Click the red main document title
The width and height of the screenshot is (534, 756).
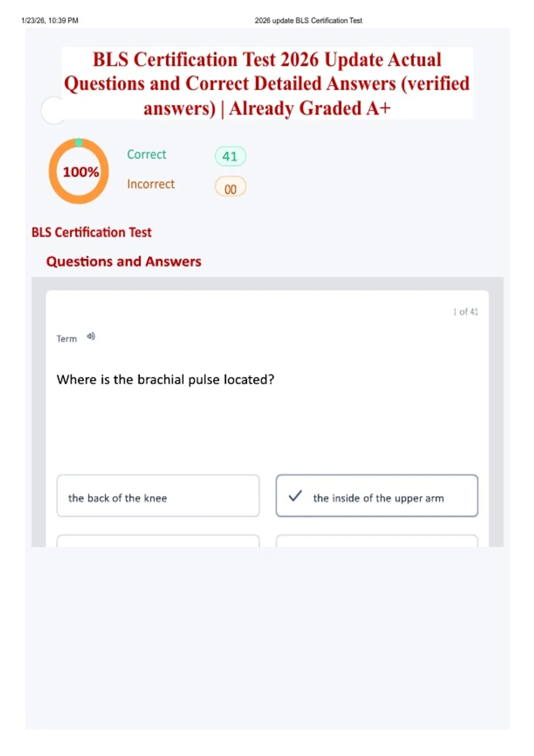pos(267,84)
